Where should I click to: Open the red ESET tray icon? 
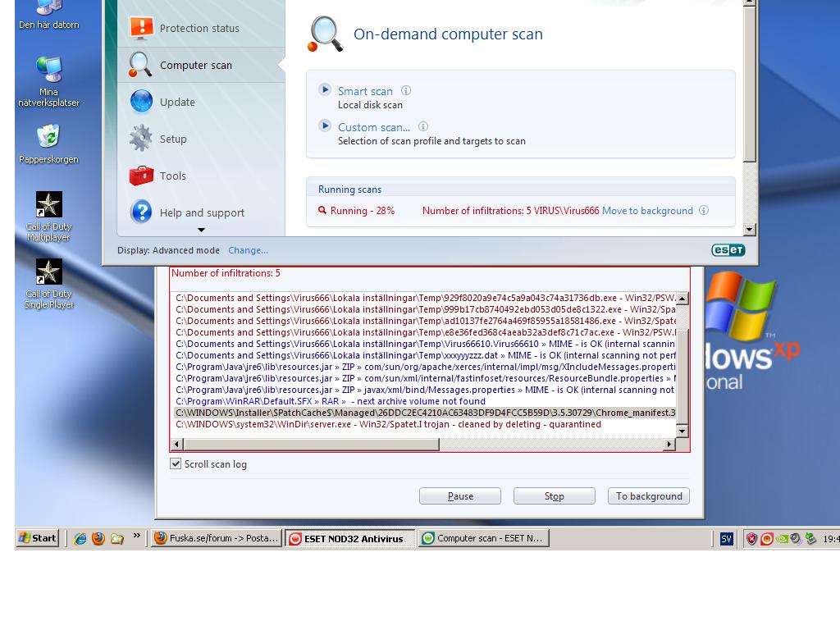pos(767,539)
